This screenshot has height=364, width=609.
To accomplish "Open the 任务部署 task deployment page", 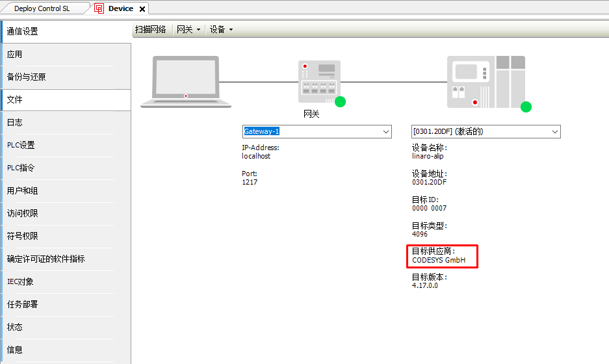I will tap(66, 304).
